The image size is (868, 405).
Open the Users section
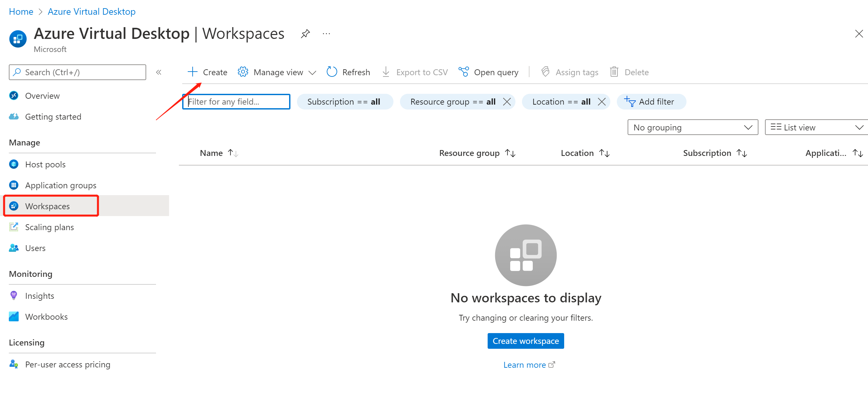coord(35,248)
